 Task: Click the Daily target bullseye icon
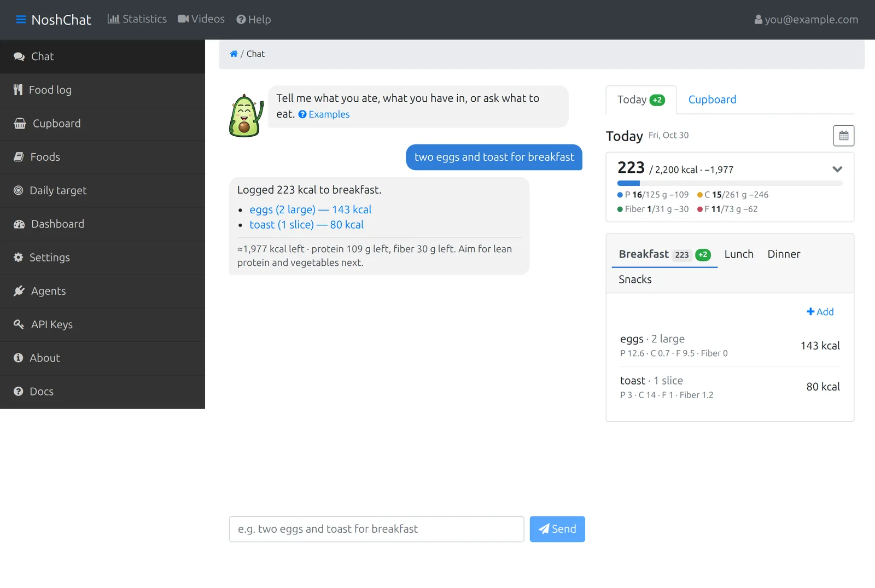click(x=18, y=190)
